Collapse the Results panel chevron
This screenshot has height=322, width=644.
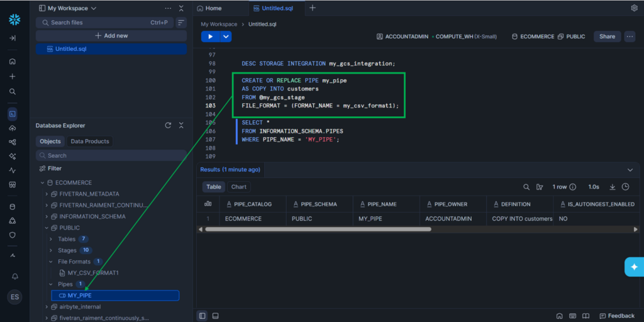pyautogui.click(x=630, y=170)
